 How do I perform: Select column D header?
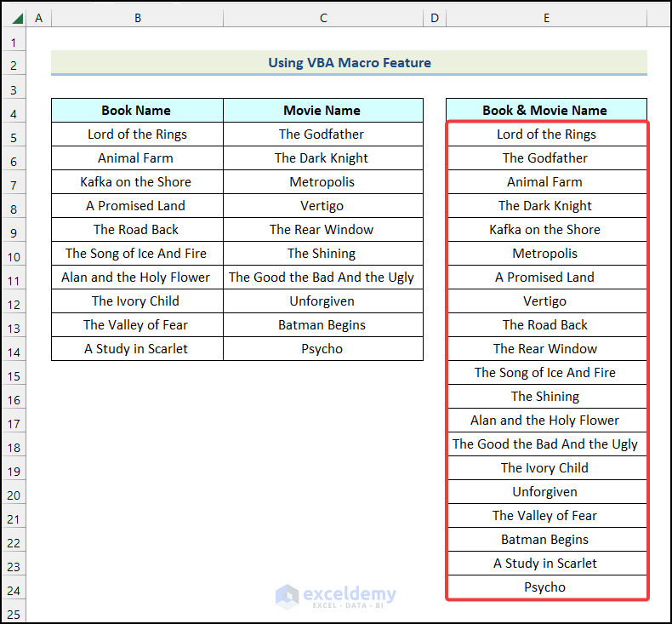point(435,18)
